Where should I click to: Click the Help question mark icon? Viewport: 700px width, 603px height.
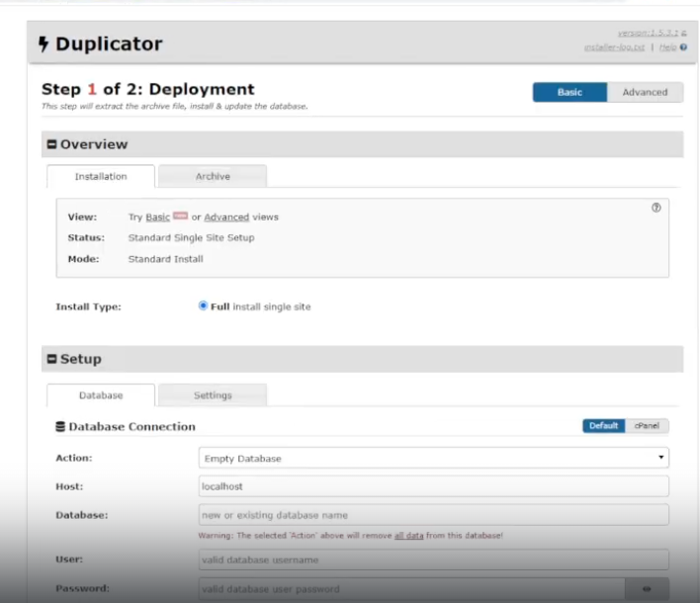click(683, 47)
